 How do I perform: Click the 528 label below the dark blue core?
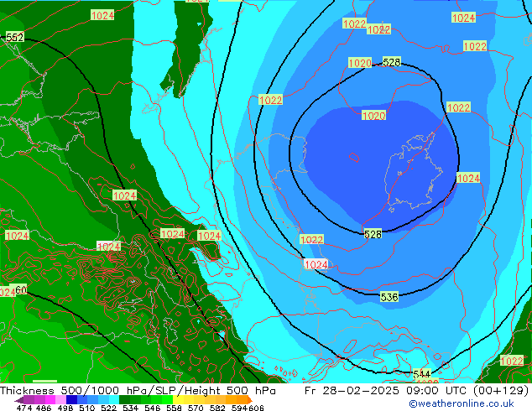373,234
